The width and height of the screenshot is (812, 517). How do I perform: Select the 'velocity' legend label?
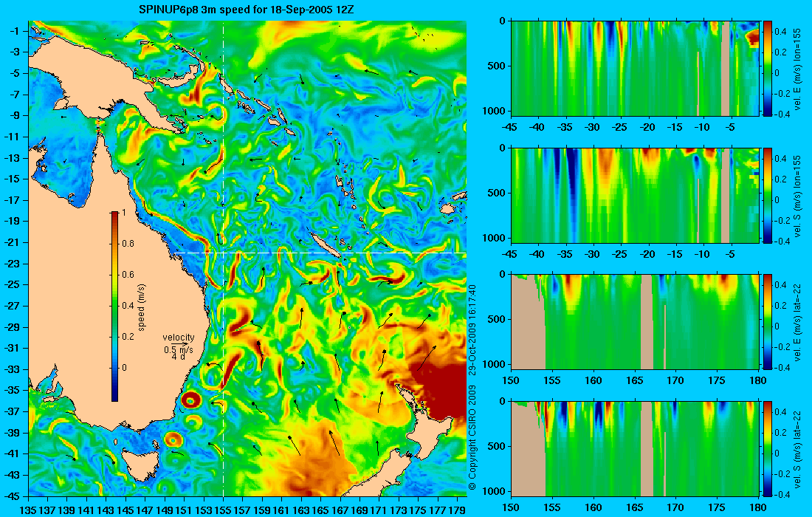[x=178, y=338]
